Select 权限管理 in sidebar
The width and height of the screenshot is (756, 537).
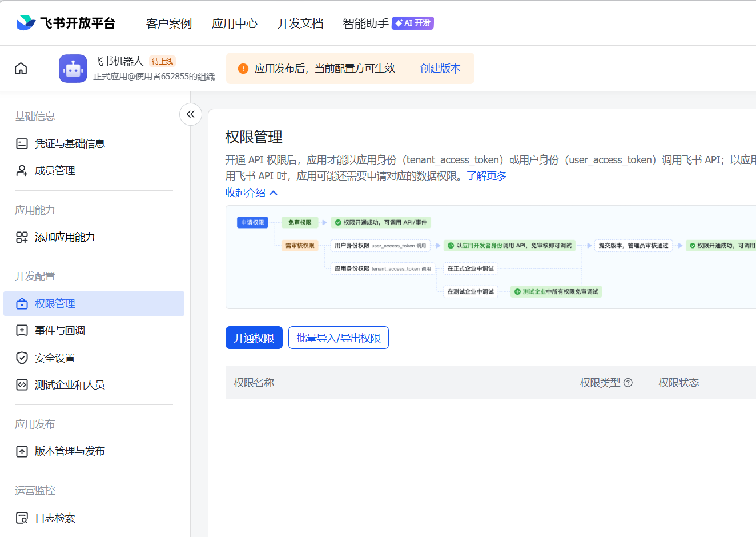click(94, 304)
